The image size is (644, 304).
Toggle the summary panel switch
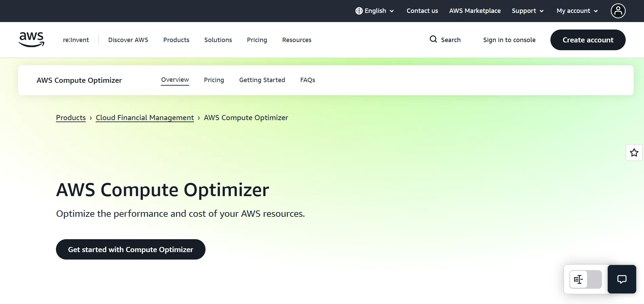585,279
